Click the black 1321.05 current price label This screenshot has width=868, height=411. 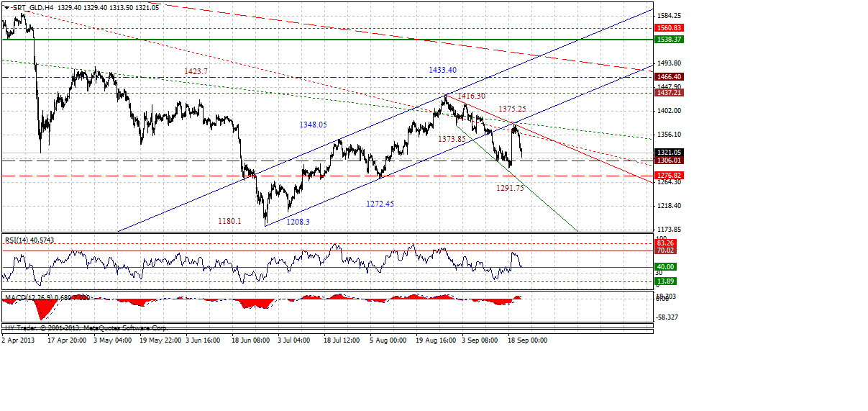tap(669, 153)
